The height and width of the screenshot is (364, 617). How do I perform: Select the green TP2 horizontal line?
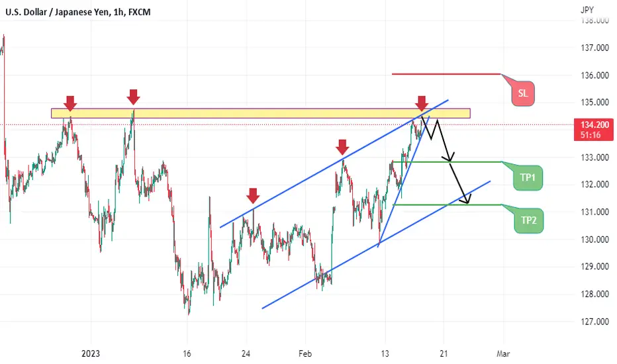(x=448, y=205)
